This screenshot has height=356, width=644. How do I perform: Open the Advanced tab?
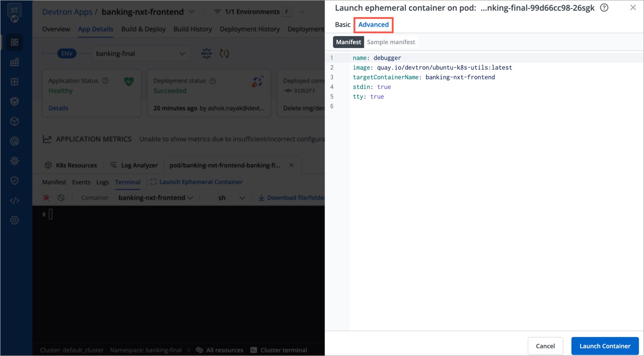pyautogui.click(x=373, y=25)
